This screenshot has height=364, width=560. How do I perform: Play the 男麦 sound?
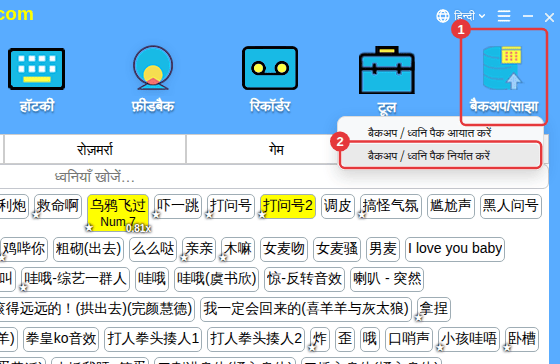tap(383, 249)
